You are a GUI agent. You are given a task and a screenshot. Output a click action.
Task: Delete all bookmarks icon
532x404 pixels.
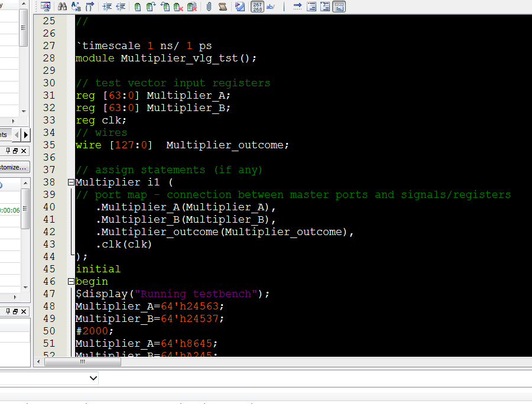click(x=192, y=6)
